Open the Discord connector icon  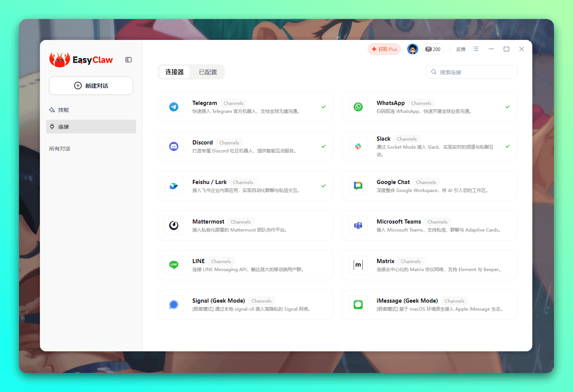pos(174,146)
